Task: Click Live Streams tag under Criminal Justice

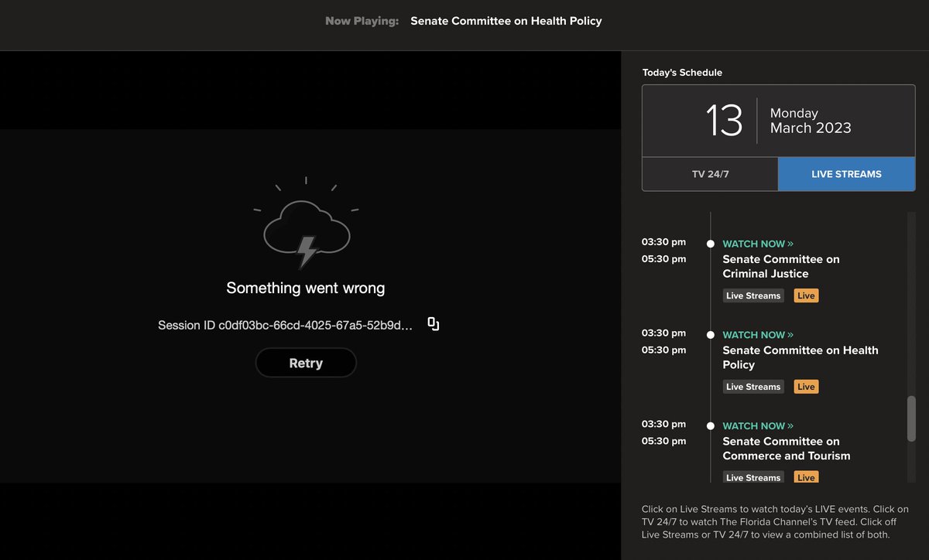Action: click(x=753, y=295)
